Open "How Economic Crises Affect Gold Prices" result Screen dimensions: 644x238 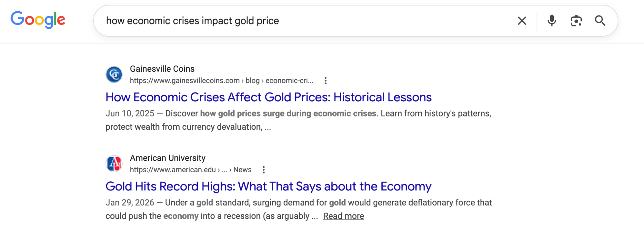(269, 97)
